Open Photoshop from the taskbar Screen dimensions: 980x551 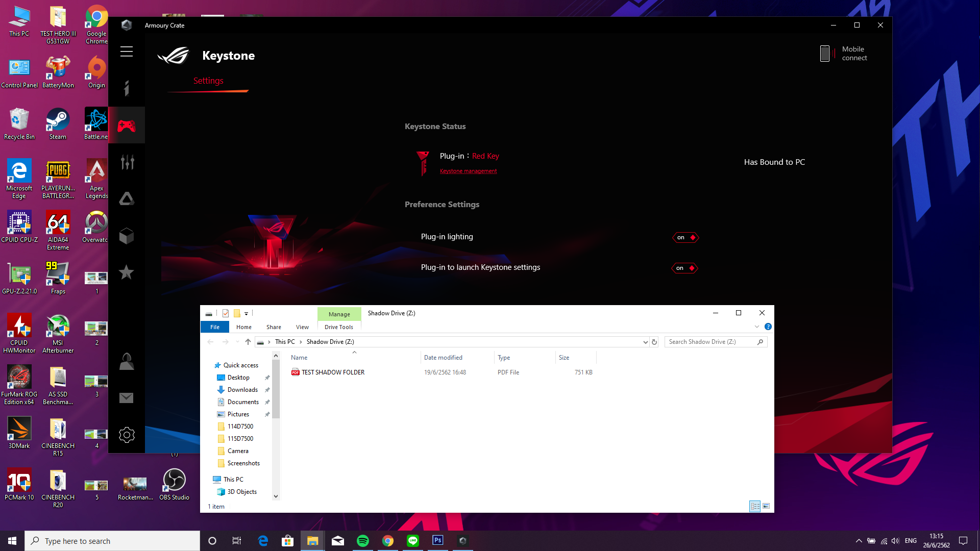[438, 541]
